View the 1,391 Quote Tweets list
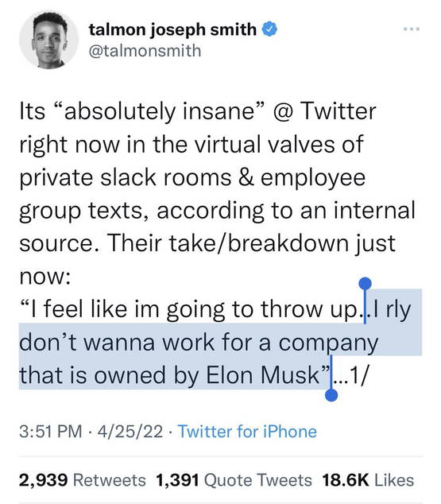Image resolution: width=441 pixels, height=504 pixels. point(234,480)
